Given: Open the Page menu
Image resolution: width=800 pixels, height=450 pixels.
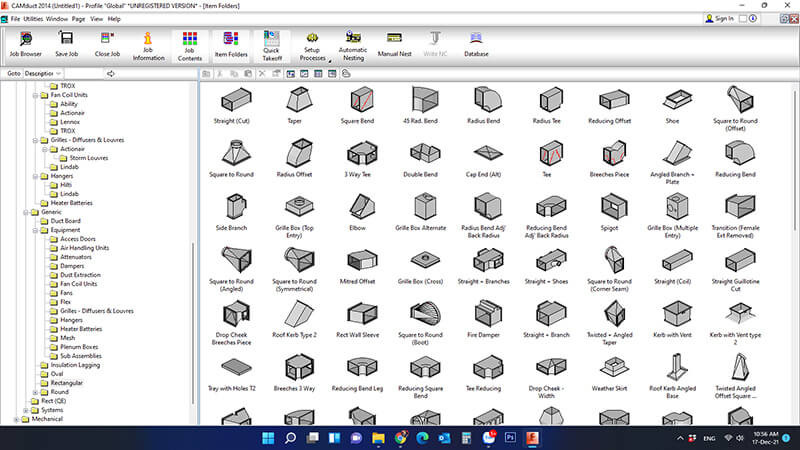Looking at the screenshot, I should point(79,19).
